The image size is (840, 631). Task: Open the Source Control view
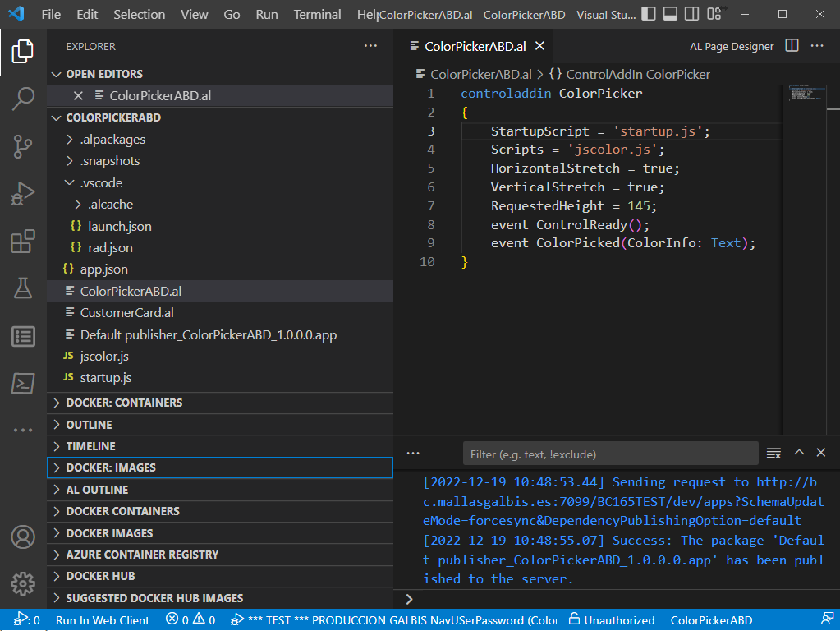click(x=22, y=146)
